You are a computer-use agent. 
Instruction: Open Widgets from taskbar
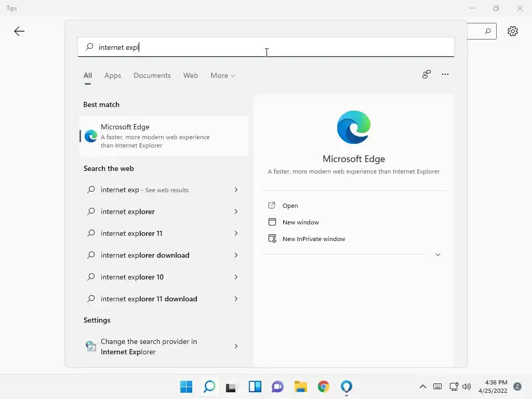(255, 387)
